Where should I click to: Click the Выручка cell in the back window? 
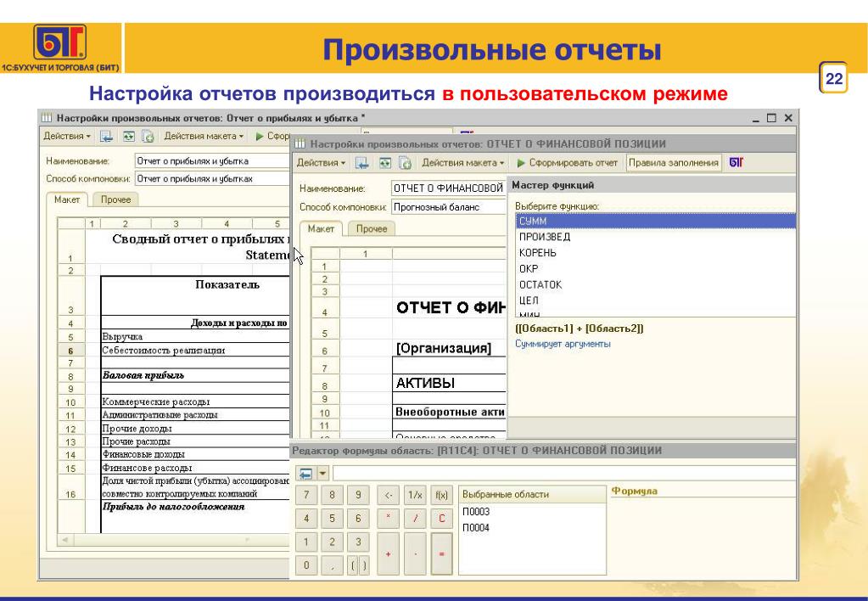click(x=195, y=337)
